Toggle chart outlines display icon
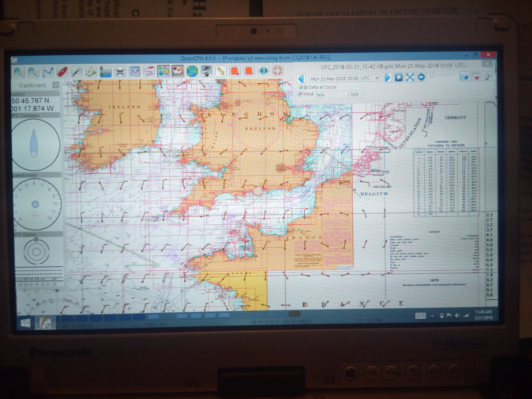 [91, 72]
